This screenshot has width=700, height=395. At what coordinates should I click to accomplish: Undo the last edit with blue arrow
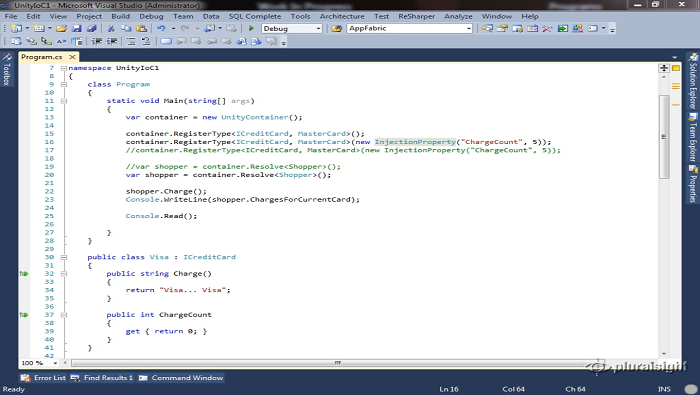[161, 29]
